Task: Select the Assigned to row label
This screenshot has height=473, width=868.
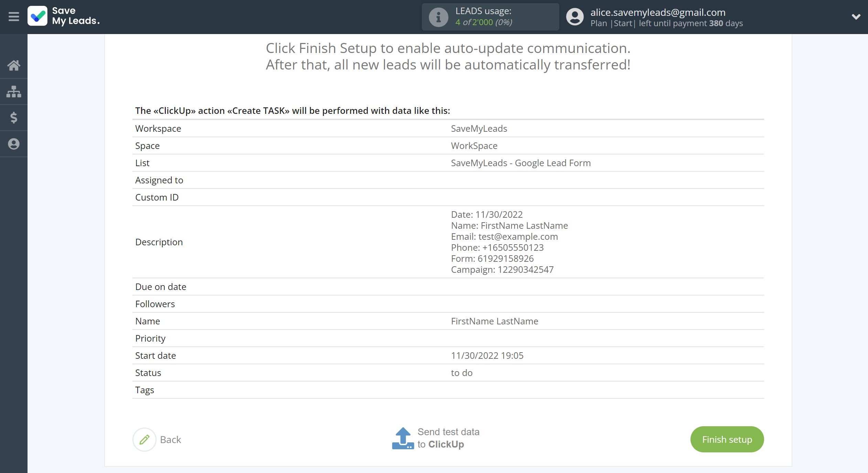Action: click(x=159, y=180)
